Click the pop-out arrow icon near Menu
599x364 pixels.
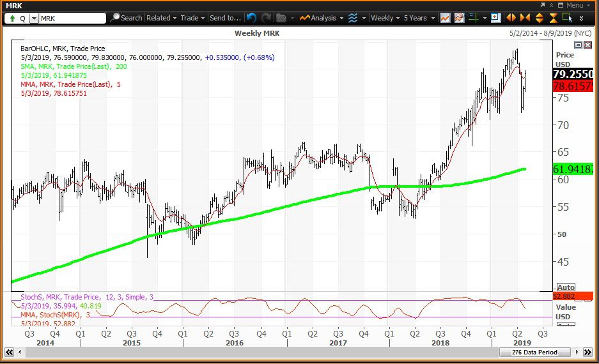click(543, 5)
